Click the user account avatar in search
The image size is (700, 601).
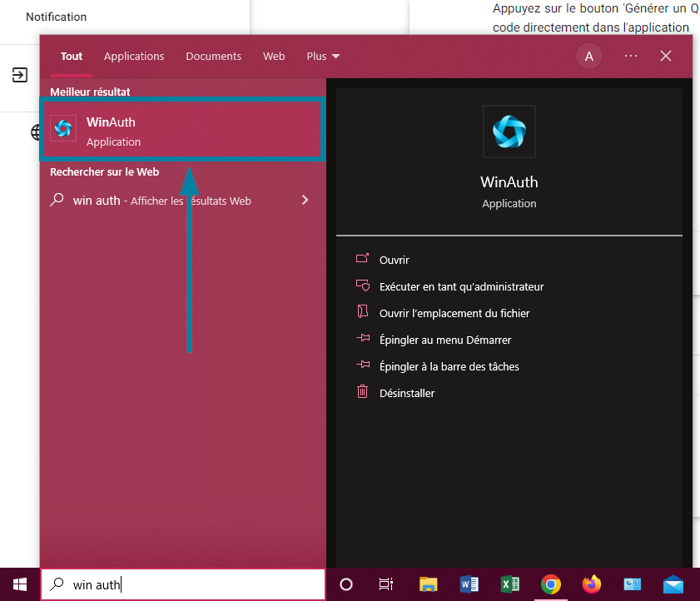click(x=588, y=56)
